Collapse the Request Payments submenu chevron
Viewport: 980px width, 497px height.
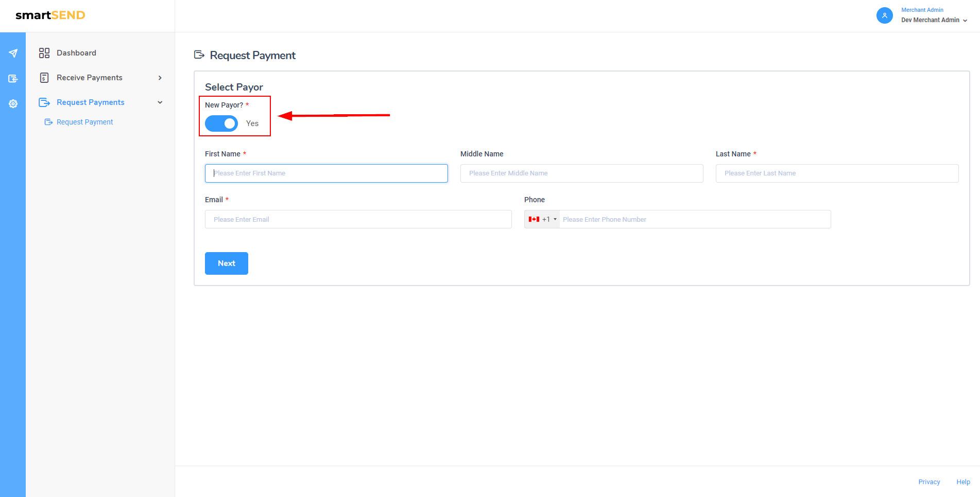pos(160,102)
